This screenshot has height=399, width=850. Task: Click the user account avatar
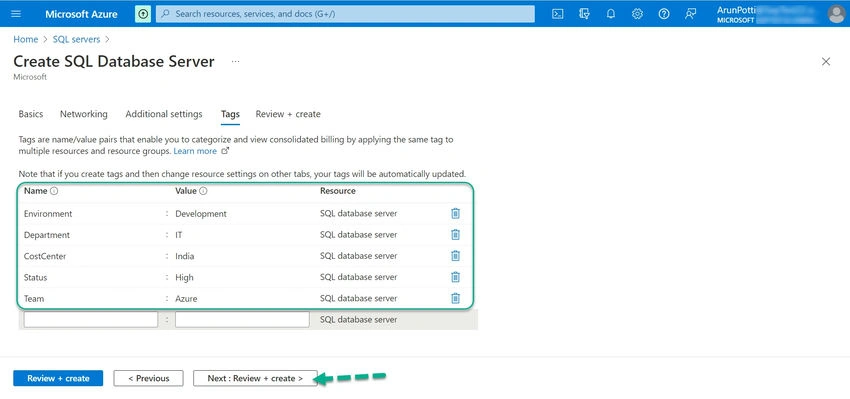click(x=836, y=14)
